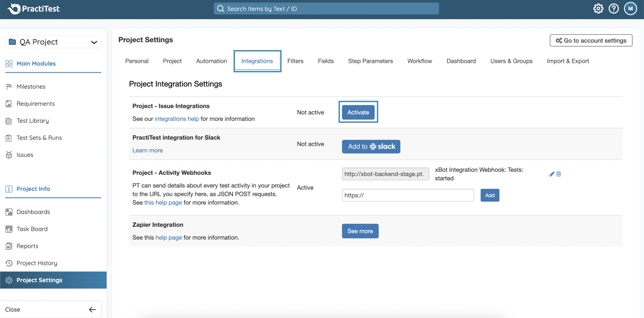Click the search magnifier icon
Image resolution: width=644 pixels, height=318 pixels.
[x=221, y=9]
